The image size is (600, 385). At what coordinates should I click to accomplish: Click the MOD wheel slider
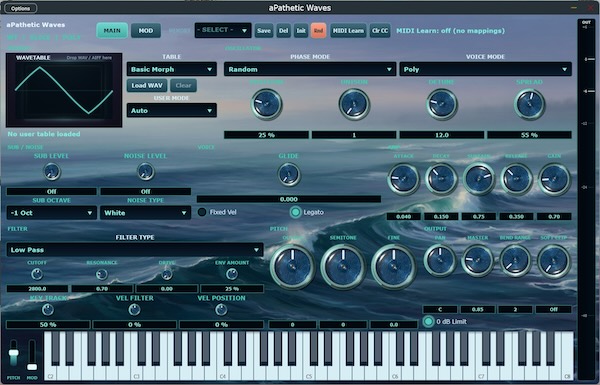coord(32,354)
